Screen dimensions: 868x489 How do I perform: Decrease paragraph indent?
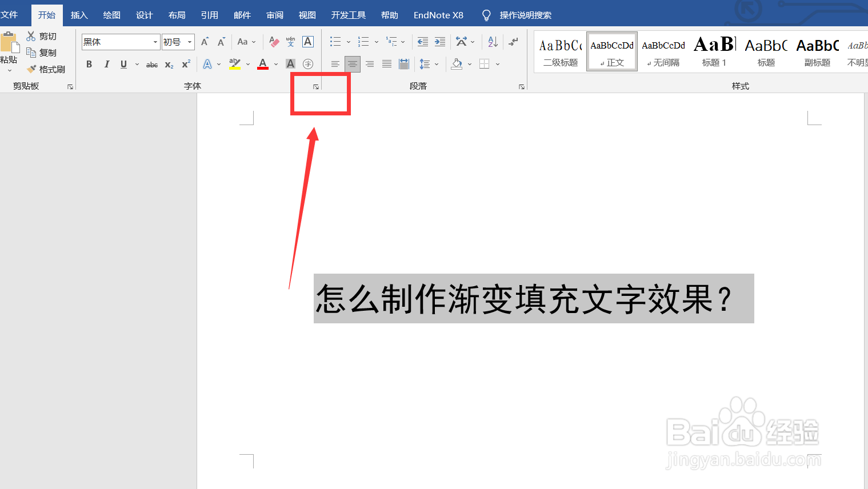pyautogui.click(x=423, y=42)
